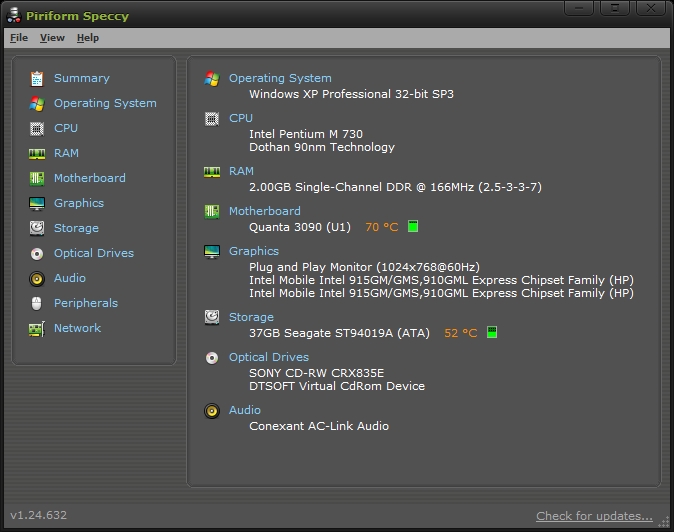Select Operating System in the sidebar
The height and width of the screenshot is (532, 674).
(105, 103)
